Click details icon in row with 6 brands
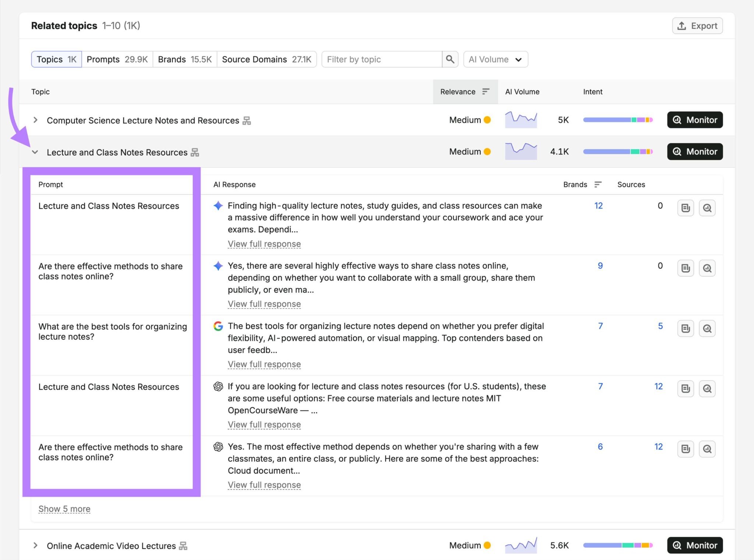754x560 pixels. (686, 449)
